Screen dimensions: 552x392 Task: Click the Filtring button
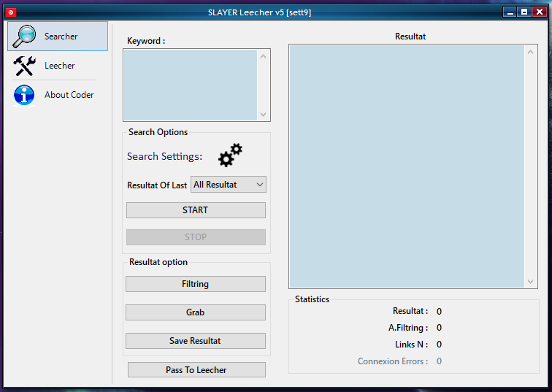click(x=195, y=284)
